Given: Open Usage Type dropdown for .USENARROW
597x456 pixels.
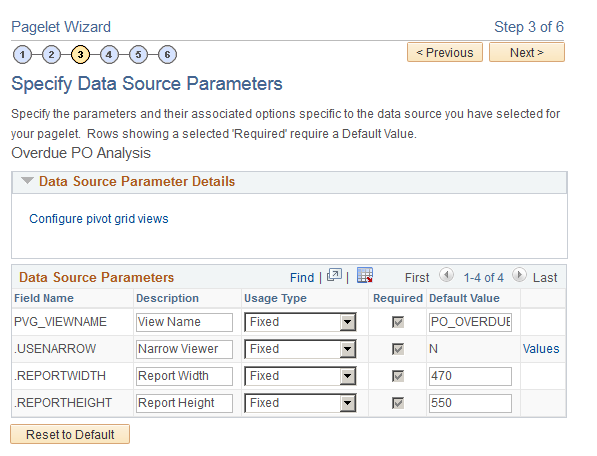Looking at the screenshot, I should pos(300,349).
